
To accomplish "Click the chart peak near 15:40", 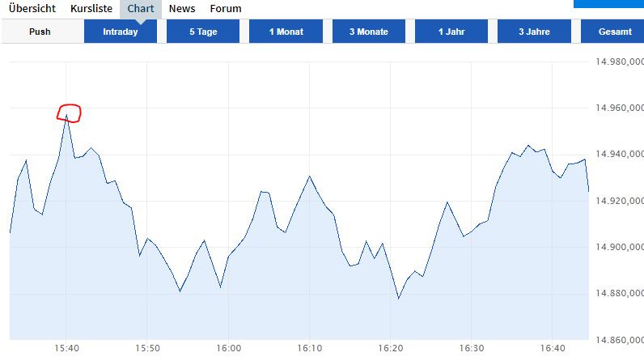I will (x=66, y=116).
